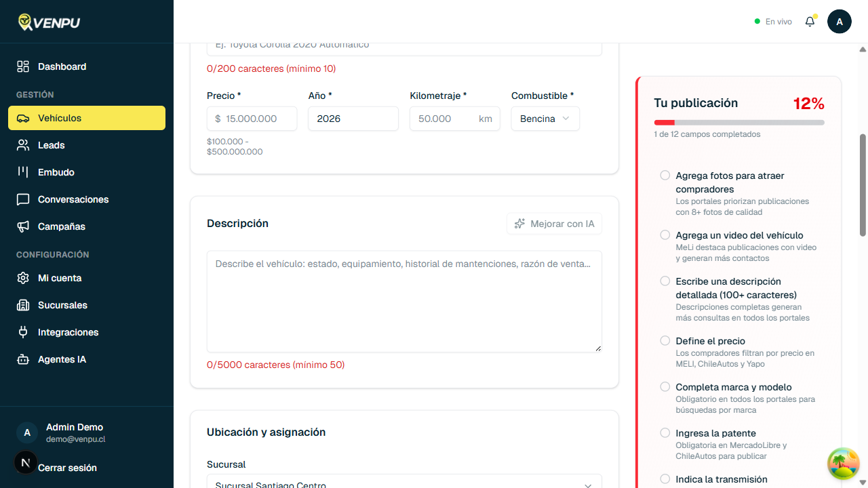This screenshot has width=868, height=488.
Task: Toggle the 'Define el precio' checklist circle
Action: 665,341
